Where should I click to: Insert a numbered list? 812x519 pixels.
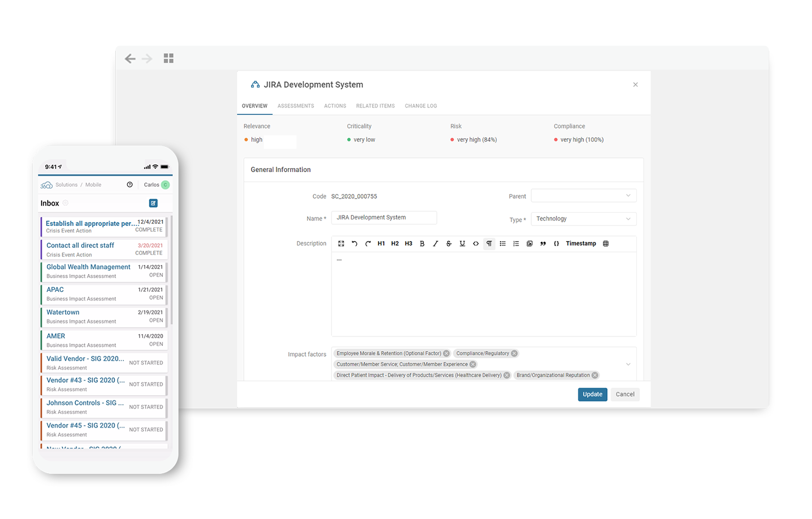point(516,244)
